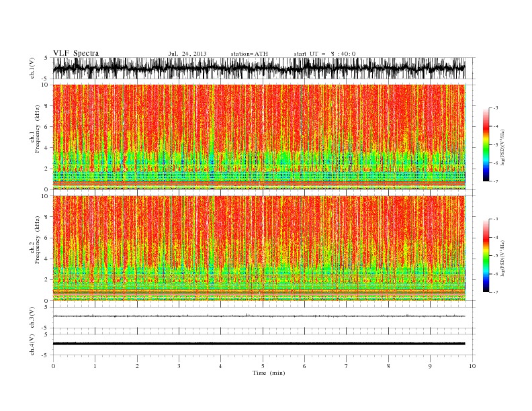The height and width of the screenshot is (411, 532).
Task: Click the time axis tick label '8'
Action: click(388, 366)
